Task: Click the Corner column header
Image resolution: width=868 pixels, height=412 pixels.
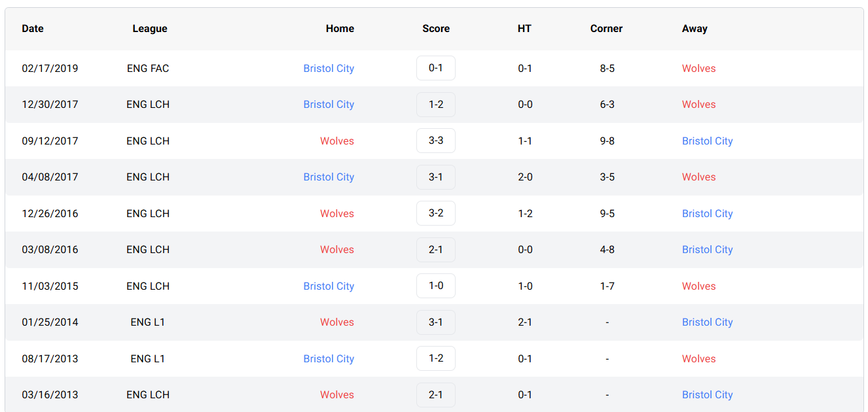Action: pyautogui.click(x=606, y=29)
